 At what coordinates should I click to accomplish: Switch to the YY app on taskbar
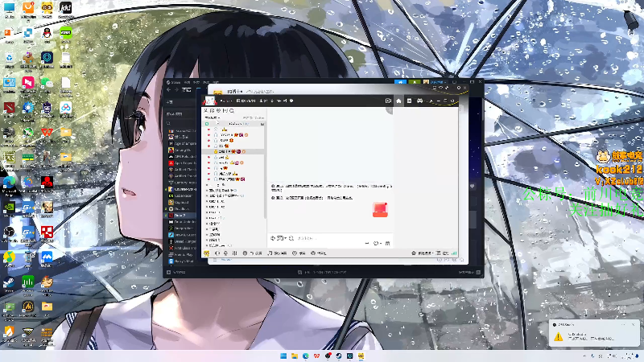coord(361,356)
